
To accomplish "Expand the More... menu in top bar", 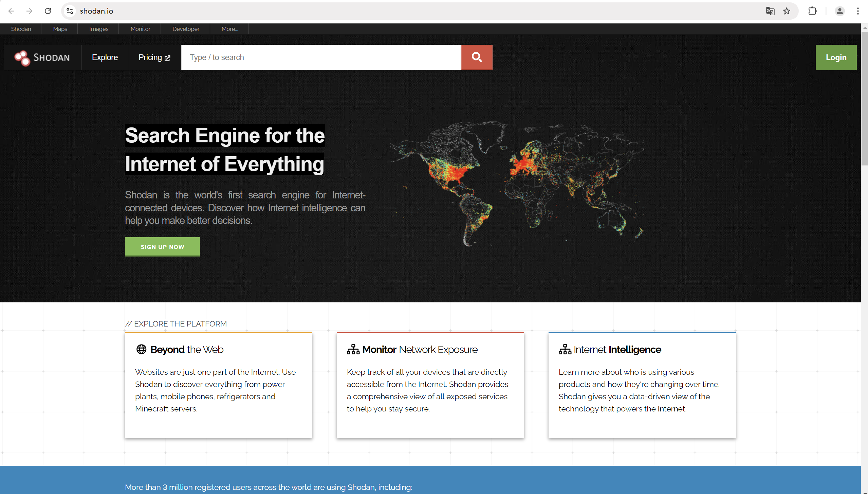I will (x=229, y=29).
